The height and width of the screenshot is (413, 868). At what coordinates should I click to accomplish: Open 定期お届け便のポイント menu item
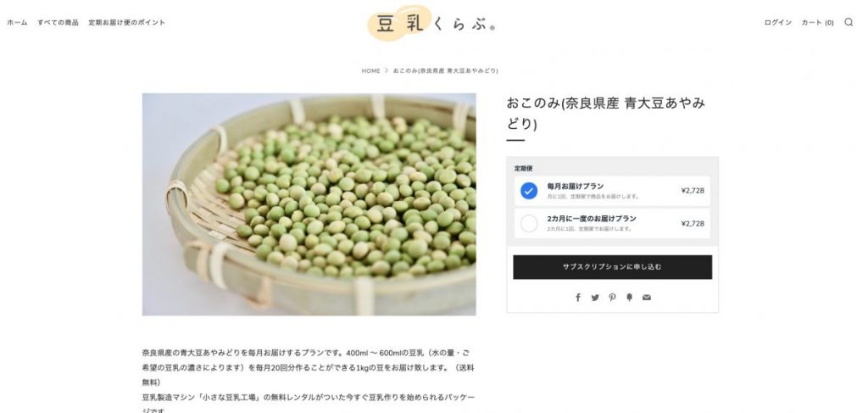pyautogui.click(x=127, y=23)
